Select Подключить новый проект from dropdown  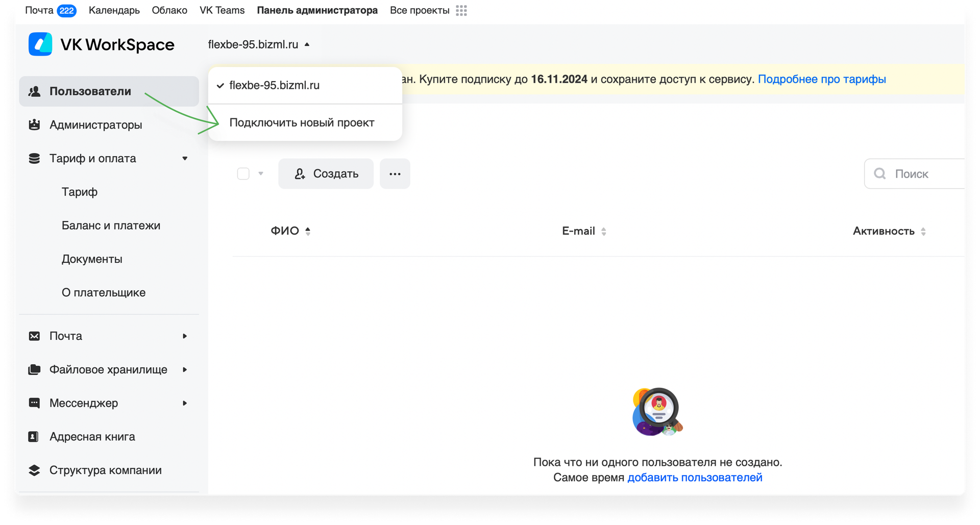click(x=302, y=122)
